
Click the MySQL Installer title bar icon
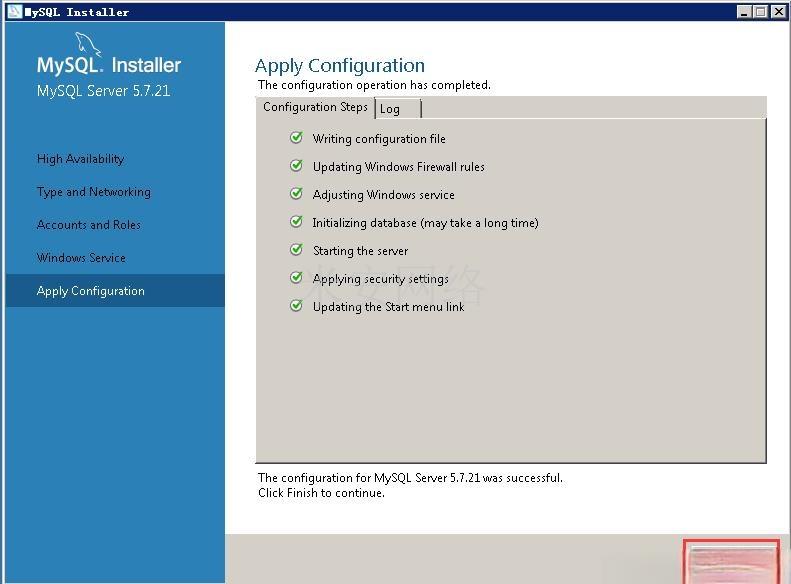(x=15, y=11)
